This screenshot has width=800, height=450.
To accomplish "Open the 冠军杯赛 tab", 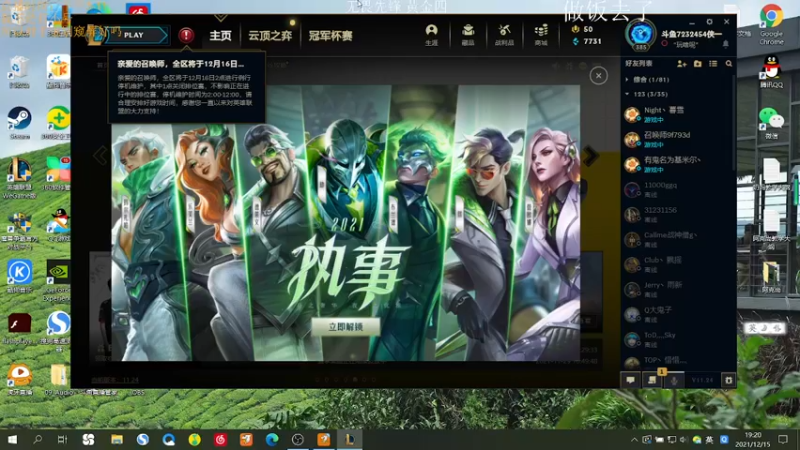I will coord(331,36).
